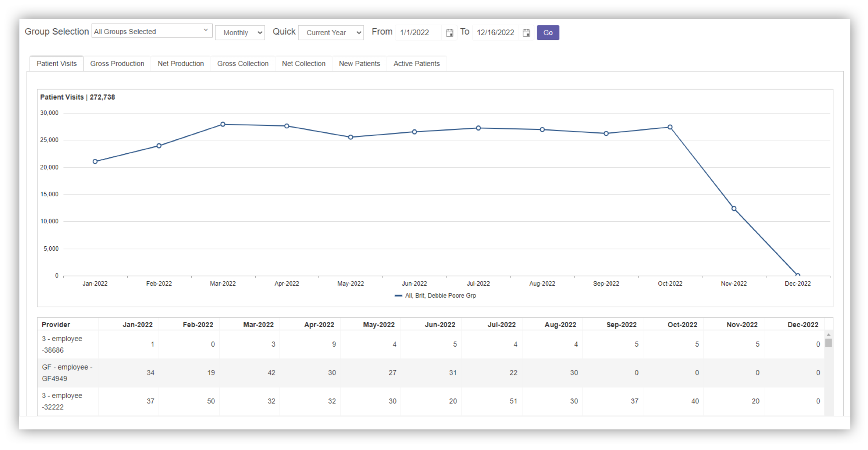Click the Feb-2022 chart data point

159,146
